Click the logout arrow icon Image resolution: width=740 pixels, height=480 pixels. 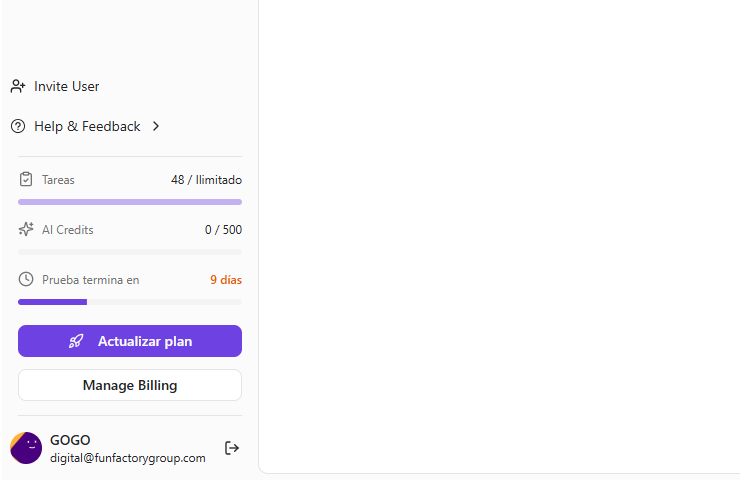point(232,448)
